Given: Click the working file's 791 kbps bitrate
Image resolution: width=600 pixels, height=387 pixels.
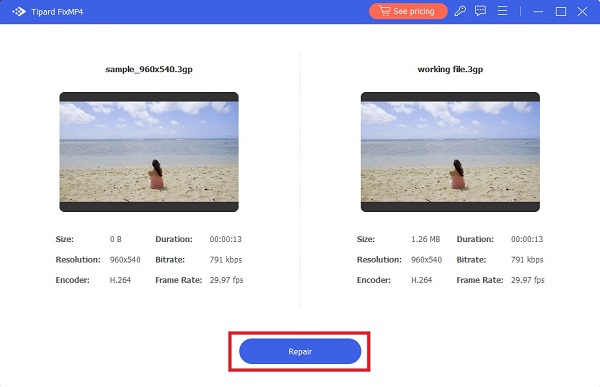Looking at the screenshot, I should click(x=527, y=260).
